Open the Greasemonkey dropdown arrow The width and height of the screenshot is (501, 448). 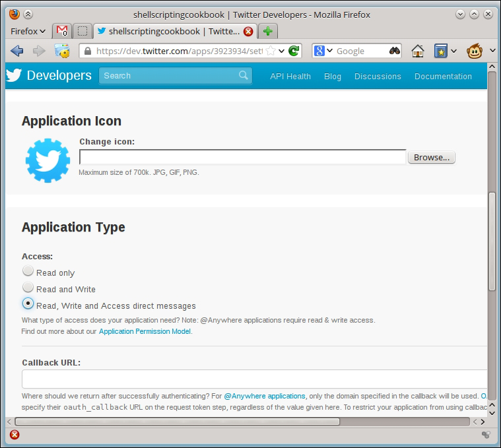click(x=492, y=51)
